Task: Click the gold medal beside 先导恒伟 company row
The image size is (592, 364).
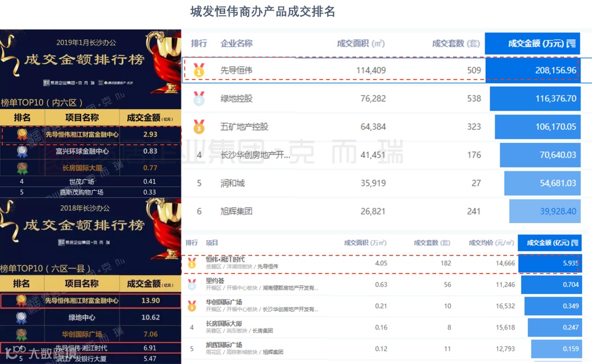Action: (199, 70)
